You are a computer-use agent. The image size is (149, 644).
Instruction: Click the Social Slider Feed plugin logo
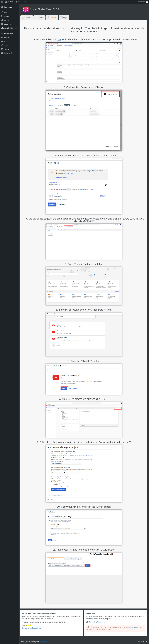tap(25, 10)
